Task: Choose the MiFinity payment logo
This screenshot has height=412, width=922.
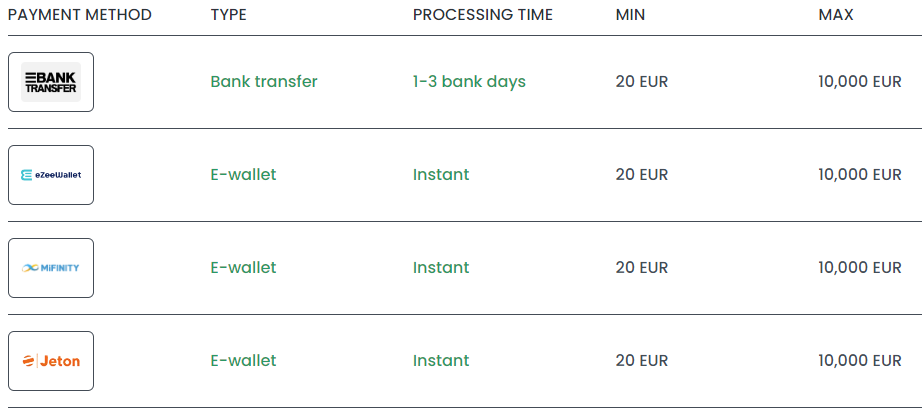Action: coord(51,267)
